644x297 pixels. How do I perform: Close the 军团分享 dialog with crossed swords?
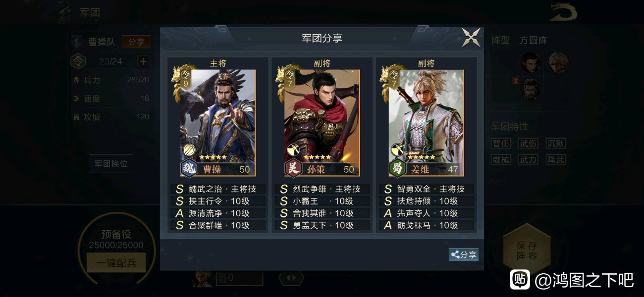pyautogui.click(x=471, y=38)
